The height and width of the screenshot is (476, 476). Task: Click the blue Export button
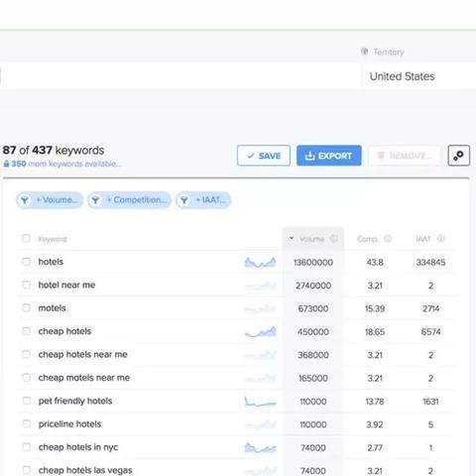[329, 156]
